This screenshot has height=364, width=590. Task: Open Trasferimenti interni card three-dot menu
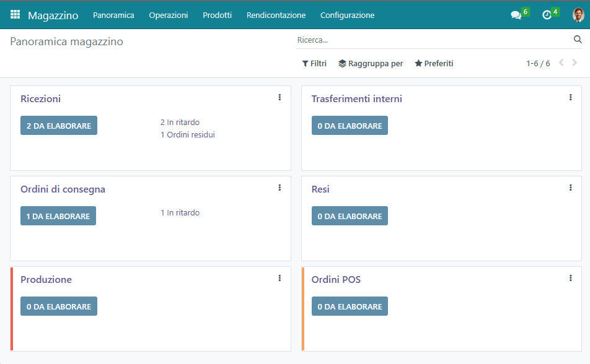(570, 97)
